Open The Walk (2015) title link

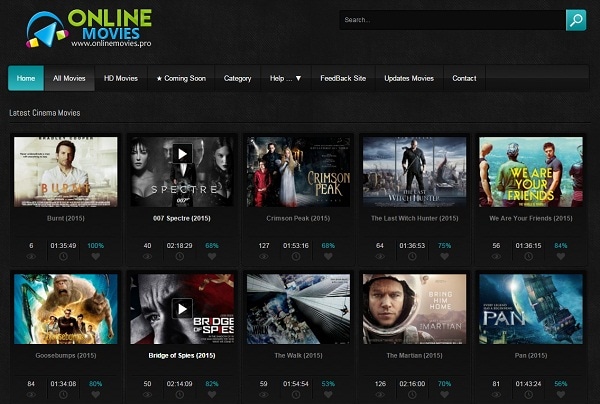coord(298,356)
